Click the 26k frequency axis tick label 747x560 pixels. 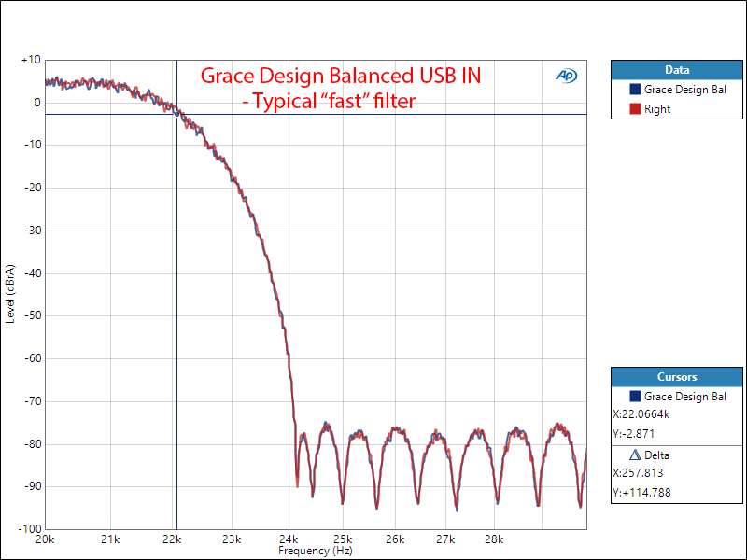click(395, 539)
